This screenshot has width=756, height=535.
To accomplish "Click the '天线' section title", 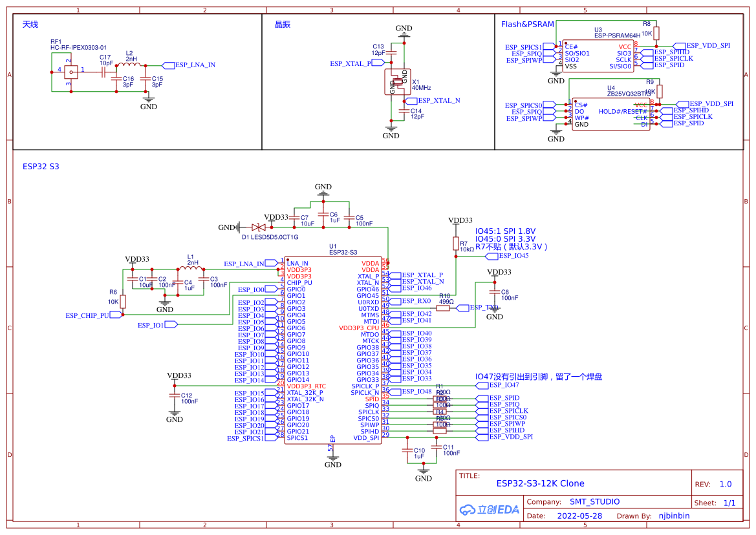I will pyautogui.click(x=30, y=25).
